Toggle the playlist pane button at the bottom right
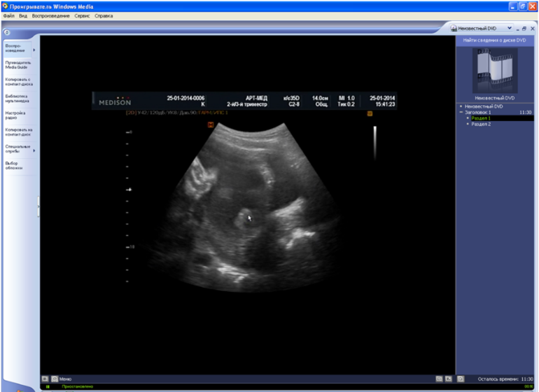This screenshot has width=539, height=392. [459, 379]
